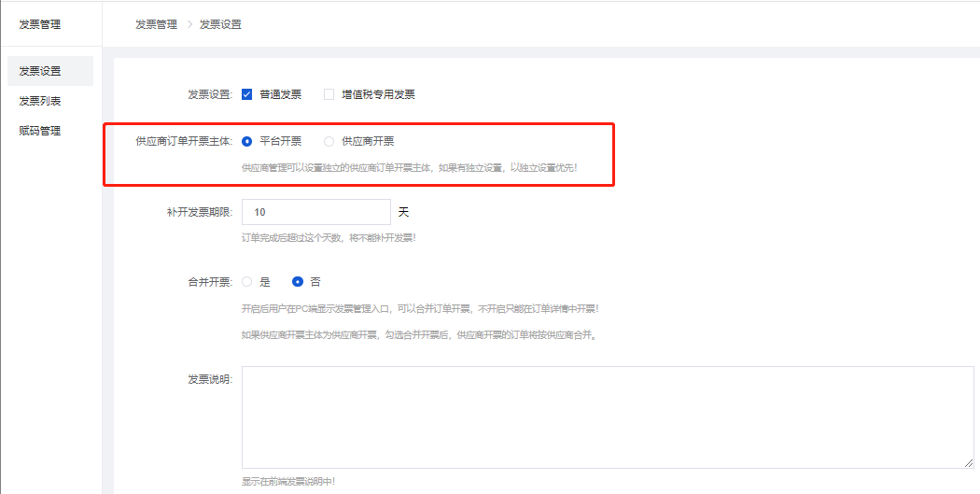Screen dimensions: 980x494
Task: Click the 供应商订单开票主体 field label
Action: tap(184, 142)
